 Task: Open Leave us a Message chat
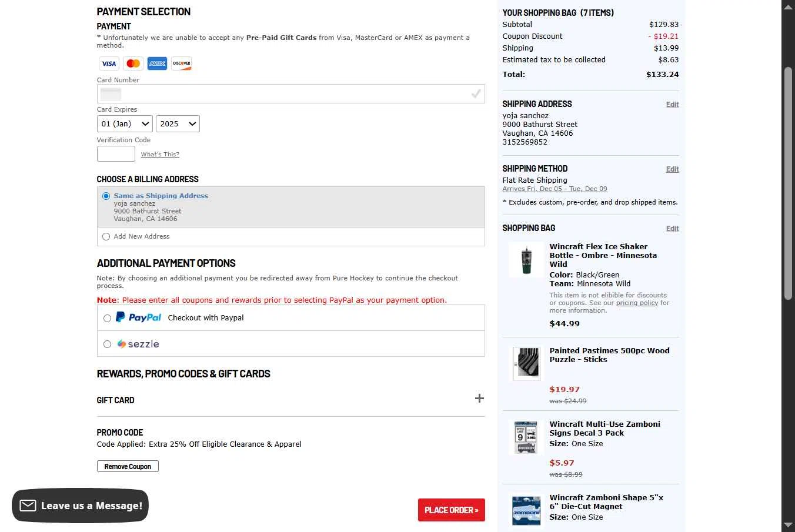tap(80, 506)
